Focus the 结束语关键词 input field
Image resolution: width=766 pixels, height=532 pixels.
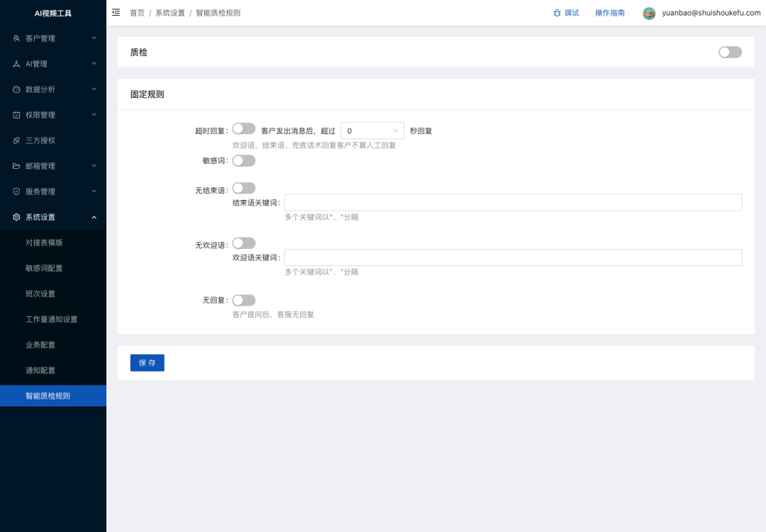pyautogui.click(x=513, y=203)
